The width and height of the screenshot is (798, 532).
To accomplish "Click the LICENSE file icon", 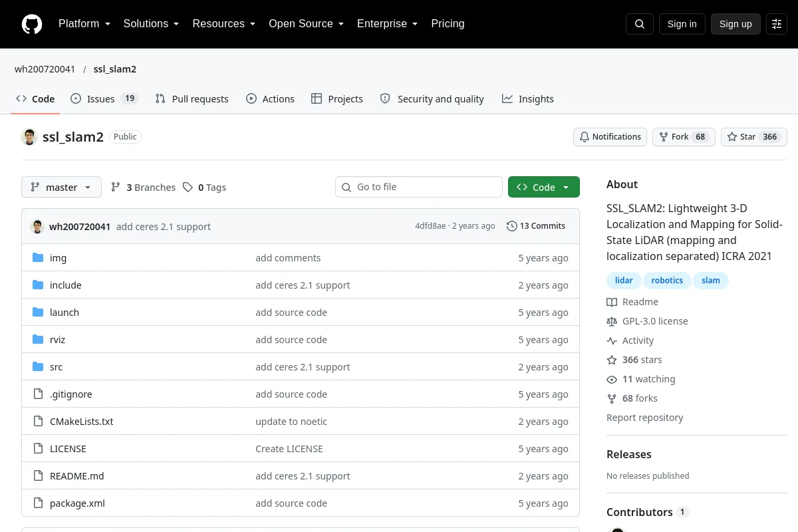I will 38,449.
